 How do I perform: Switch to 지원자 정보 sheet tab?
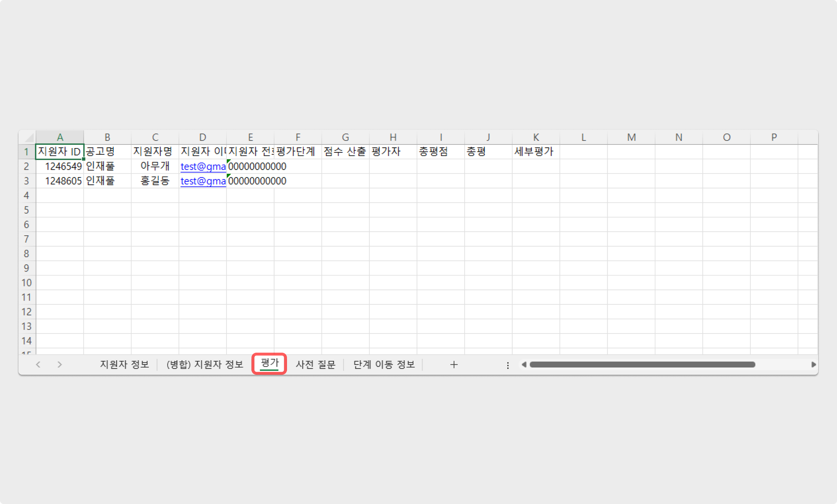click(x=124, y=364)
